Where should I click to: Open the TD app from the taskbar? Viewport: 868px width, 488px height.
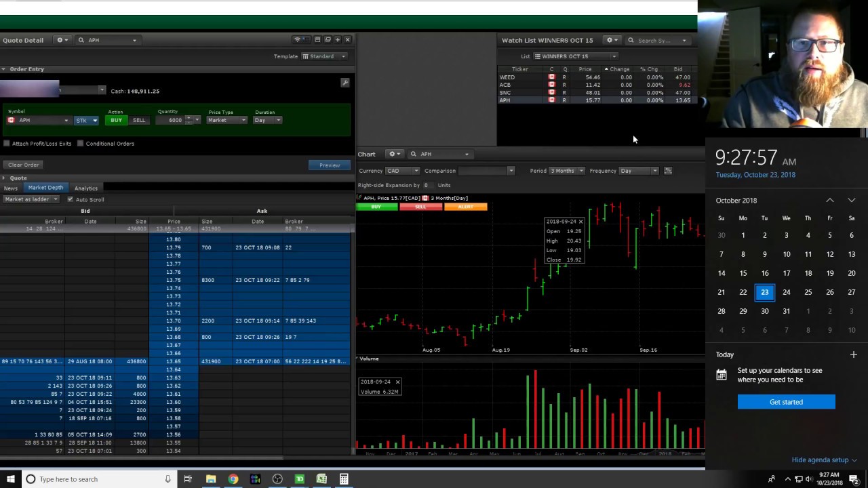(299, 479)
